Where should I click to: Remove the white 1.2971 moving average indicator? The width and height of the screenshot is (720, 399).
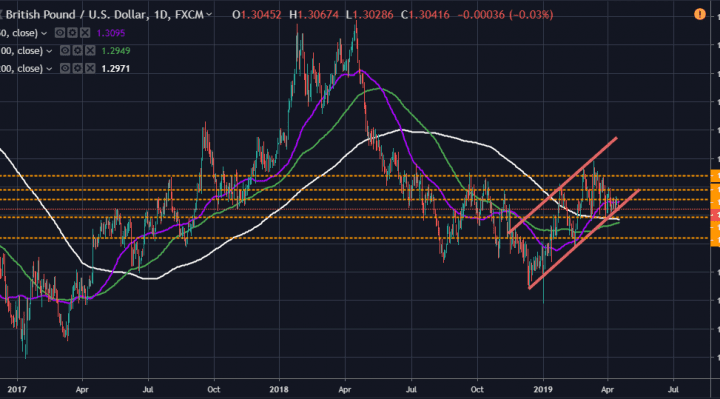tap(90, 68)
